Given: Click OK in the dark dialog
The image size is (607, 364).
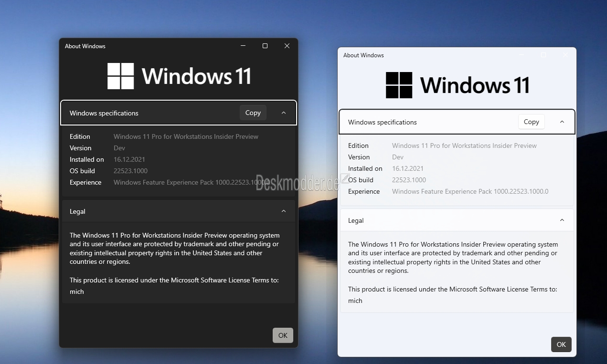Looking at the screenshot, I should tap(283, 335).
